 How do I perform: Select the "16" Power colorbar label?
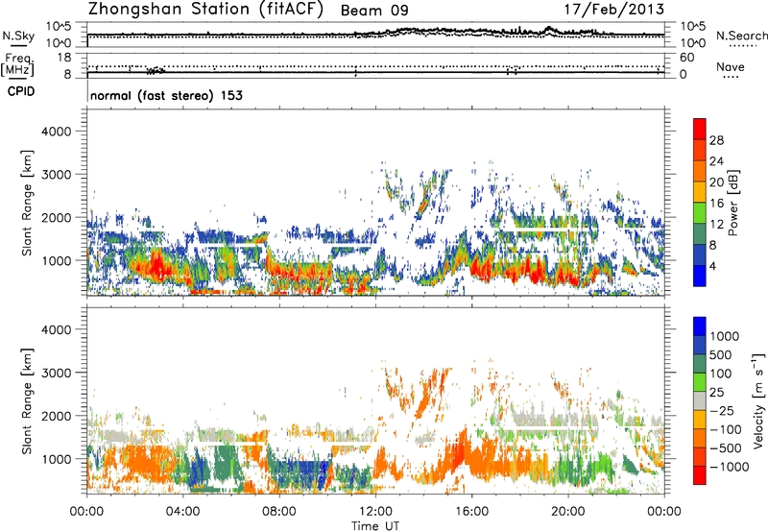716,204
